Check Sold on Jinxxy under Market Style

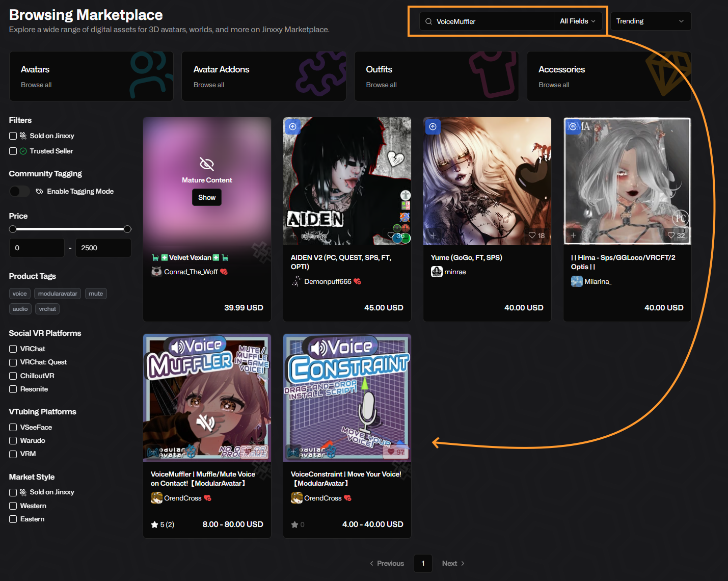tap(13, 492)
